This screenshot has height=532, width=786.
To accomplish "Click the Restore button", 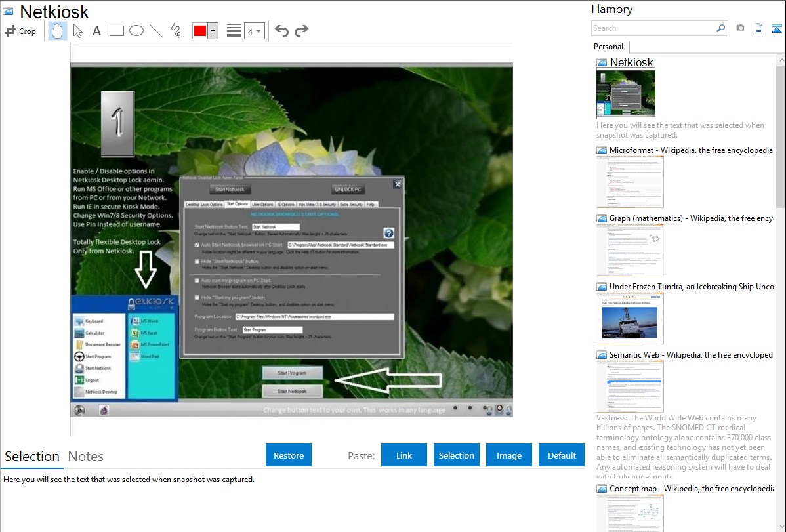I will (289, 455).
